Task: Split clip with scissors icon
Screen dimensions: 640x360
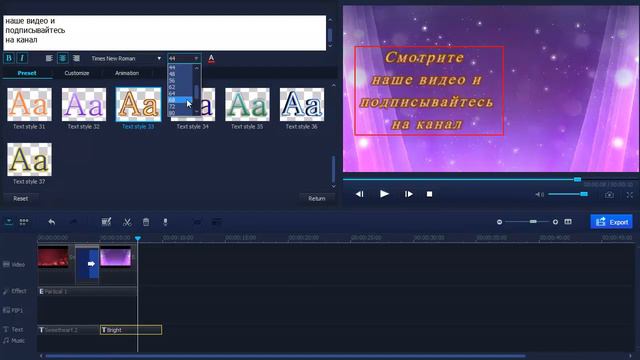Action: coord(127,222)
